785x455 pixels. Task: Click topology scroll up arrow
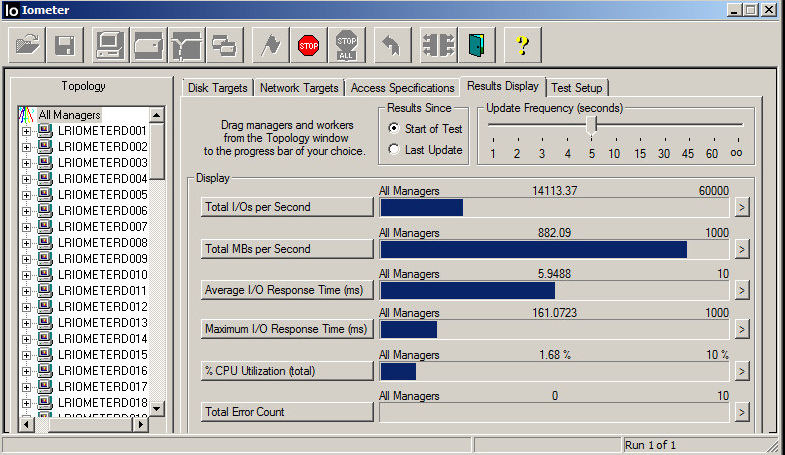(x=157, y=115)
